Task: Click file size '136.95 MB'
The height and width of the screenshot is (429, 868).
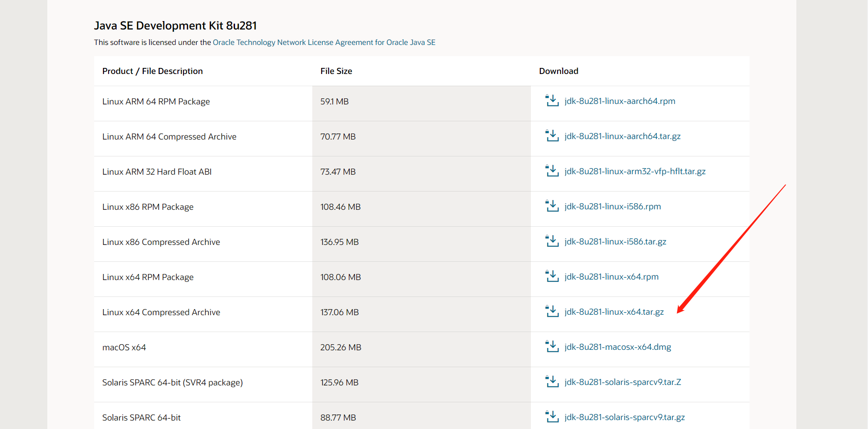Action: point(339,242)
